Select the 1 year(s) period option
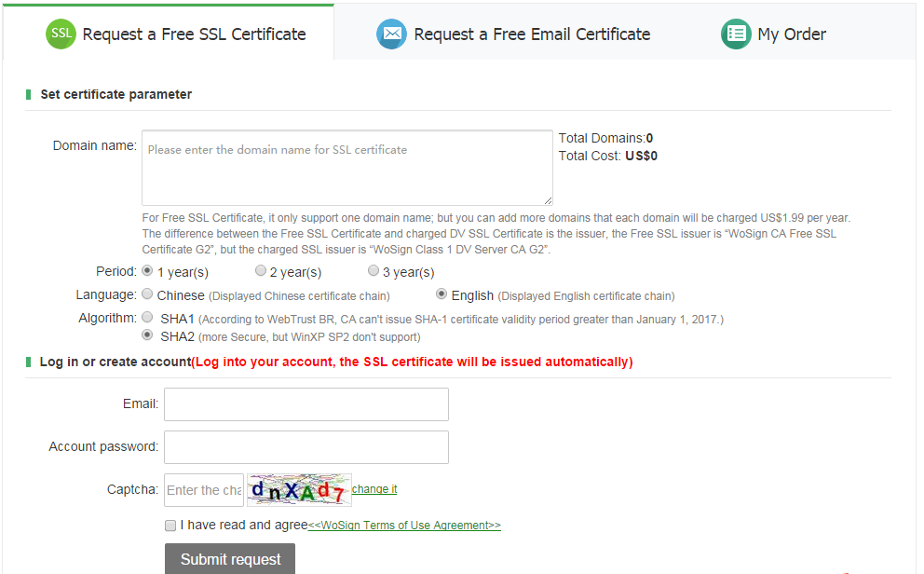The image size is (924, 574). pyautogui.click(x=147, y=271)
